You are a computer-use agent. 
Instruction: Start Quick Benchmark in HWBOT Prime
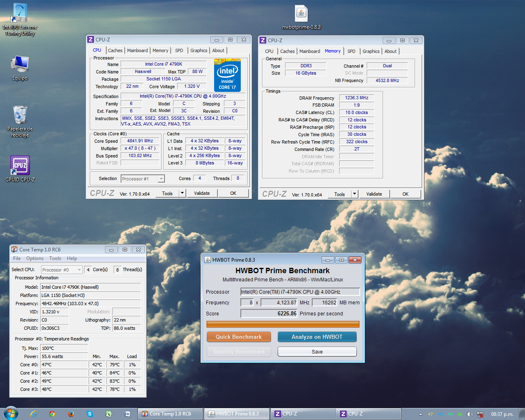[x=239, y=337]
